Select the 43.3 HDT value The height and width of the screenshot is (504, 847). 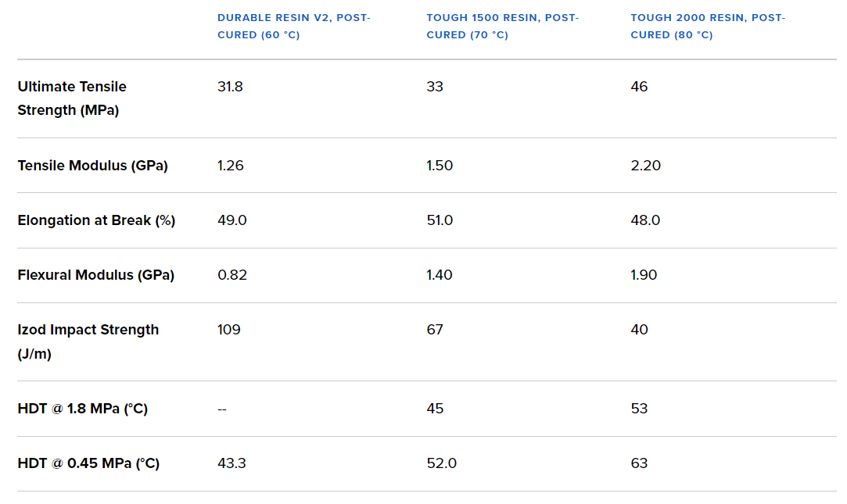pos(231,463)
